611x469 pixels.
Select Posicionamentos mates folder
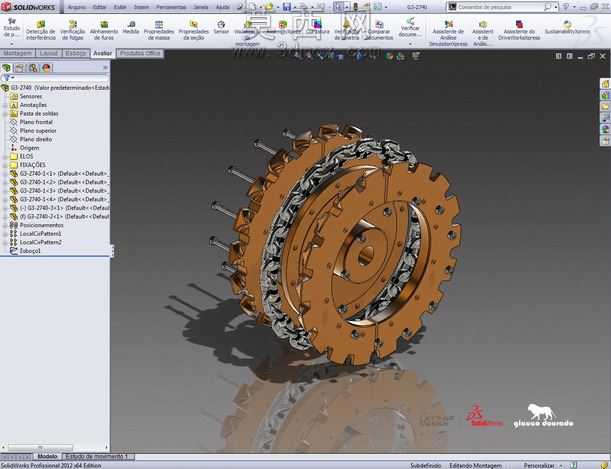(x=41, y=225)
